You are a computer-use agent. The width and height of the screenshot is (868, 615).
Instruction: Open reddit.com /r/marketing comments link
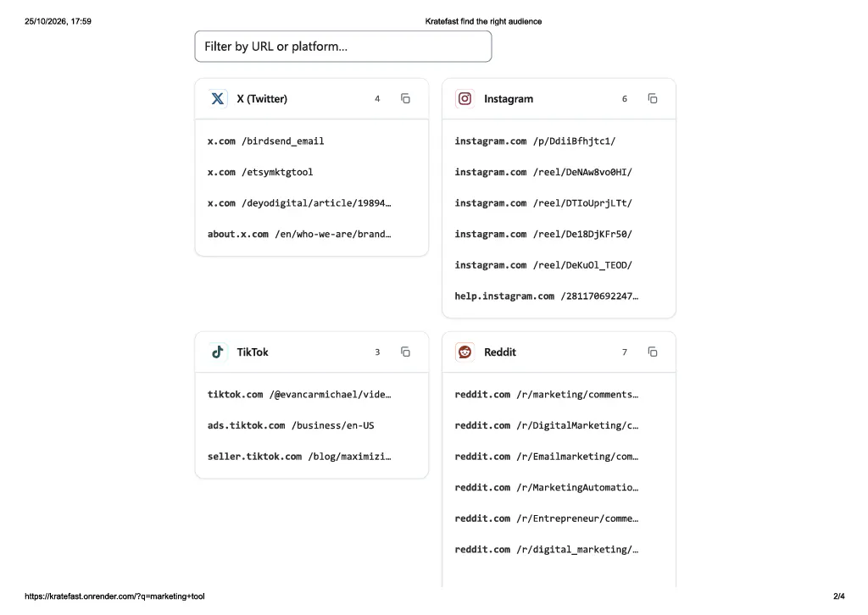click(547, 395)
